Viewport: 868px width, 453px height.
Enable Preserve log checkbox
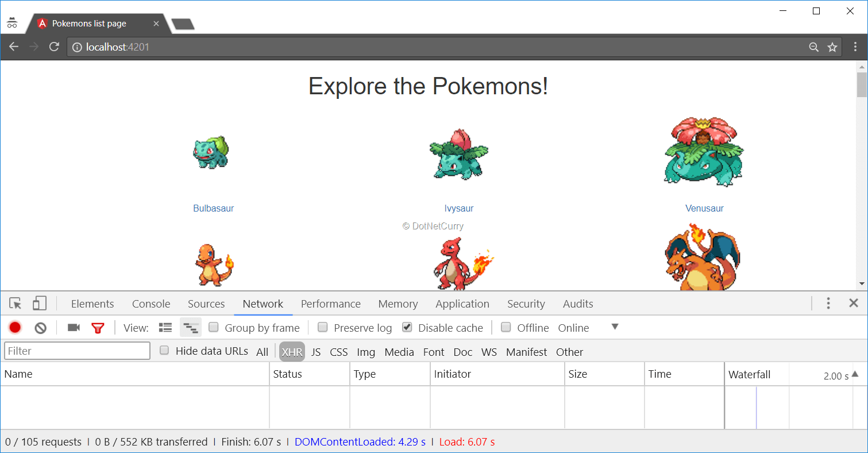coord(323,327)
